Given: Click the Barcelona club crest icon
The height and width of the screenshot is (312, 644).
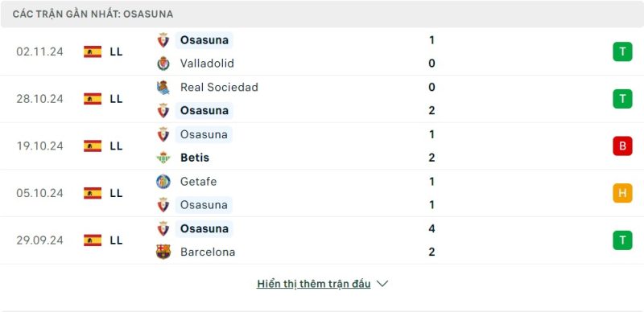Looking at the screenshot, I should click(163, 252).
